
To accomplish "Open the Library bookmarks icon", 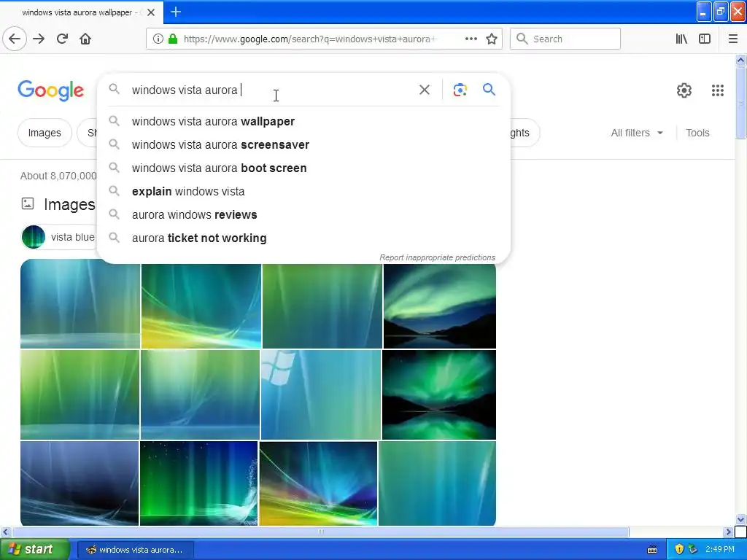I will pyautogui.click(x=681, y=39).
